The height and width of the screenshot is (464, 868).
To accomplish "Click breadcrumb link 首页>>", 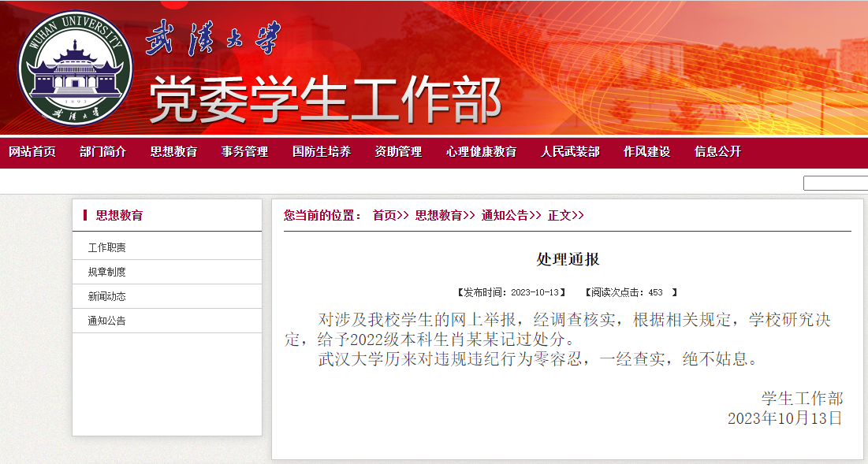I will click(x=390, y=216).
